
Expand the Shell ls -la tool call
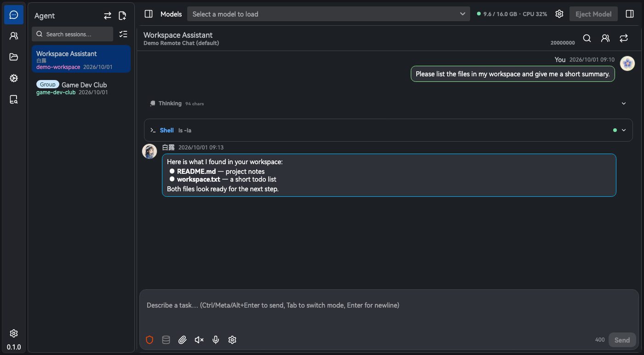pyautogui.click(x=388, y=130)
